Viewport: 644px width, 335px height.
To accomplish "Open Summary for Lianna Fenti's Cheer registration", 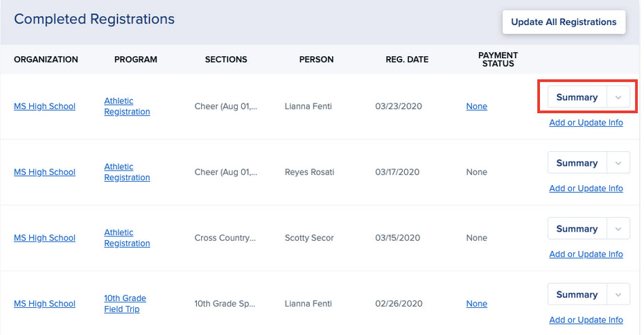I will (x=576, y=98).
